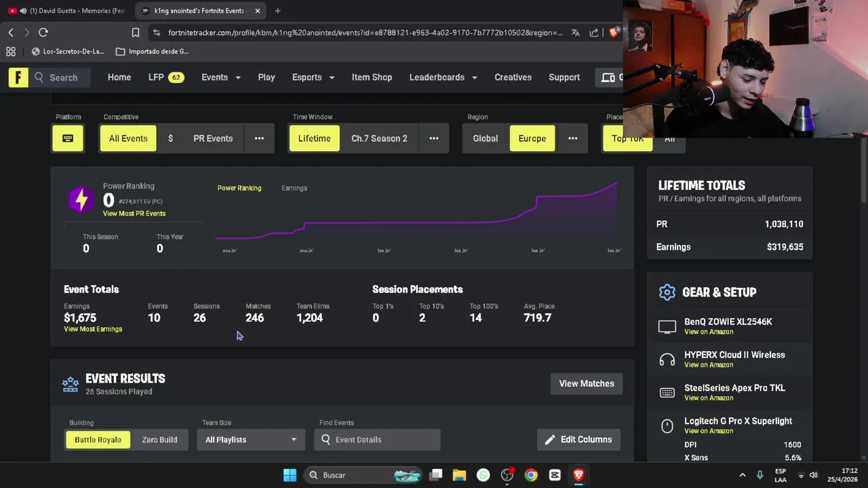The width and height of the screenshot is (868, 488).
Task: Click the Gear & Setup cog icon
Action: [x=667, y=292]
